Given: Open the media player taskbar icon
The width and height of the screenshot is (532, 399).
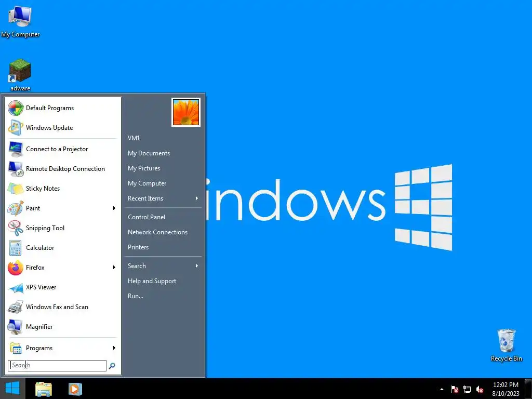Looking at the screenshot, I should (x=75, y=389).
